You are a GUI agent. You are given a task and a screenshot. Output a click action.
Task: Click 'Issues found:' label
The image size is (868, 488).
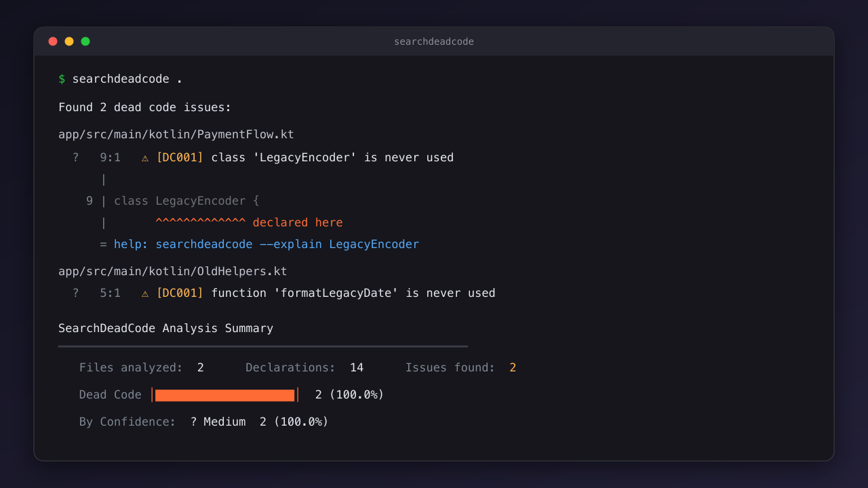point(450,367)
